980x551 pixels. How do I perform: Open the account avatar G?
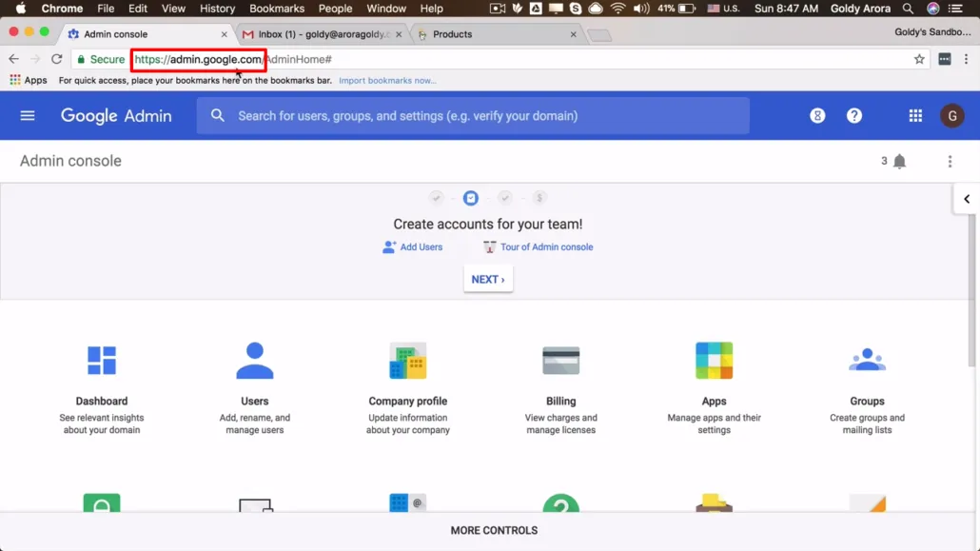click(951, 116)
